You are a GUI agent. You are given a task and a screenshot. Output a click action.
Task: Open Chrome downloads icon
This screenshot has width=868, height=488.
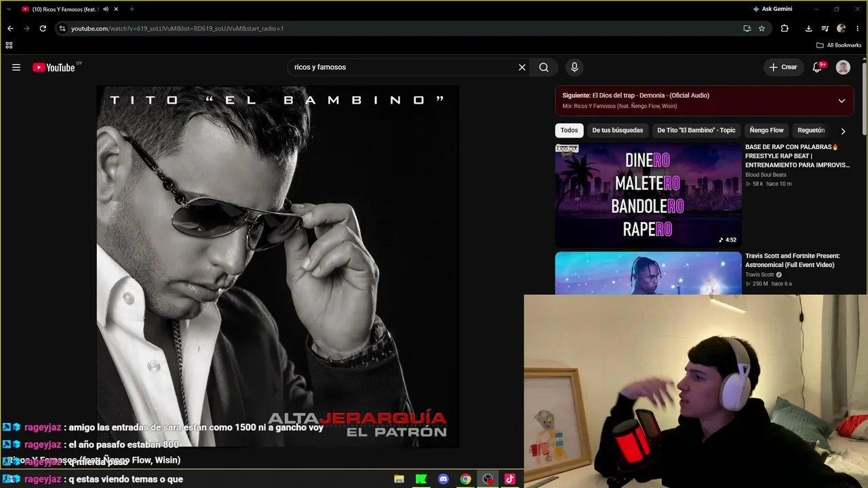point(808,28)
